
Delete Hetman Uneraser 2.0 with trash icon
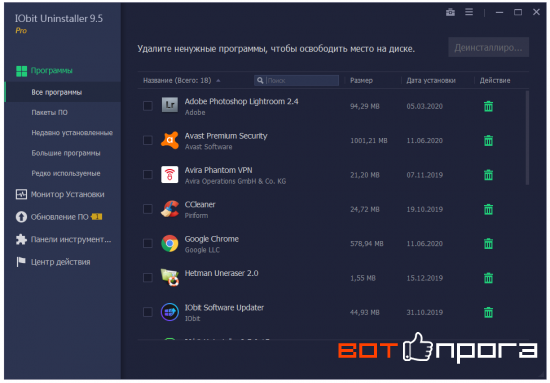[488, 278]
